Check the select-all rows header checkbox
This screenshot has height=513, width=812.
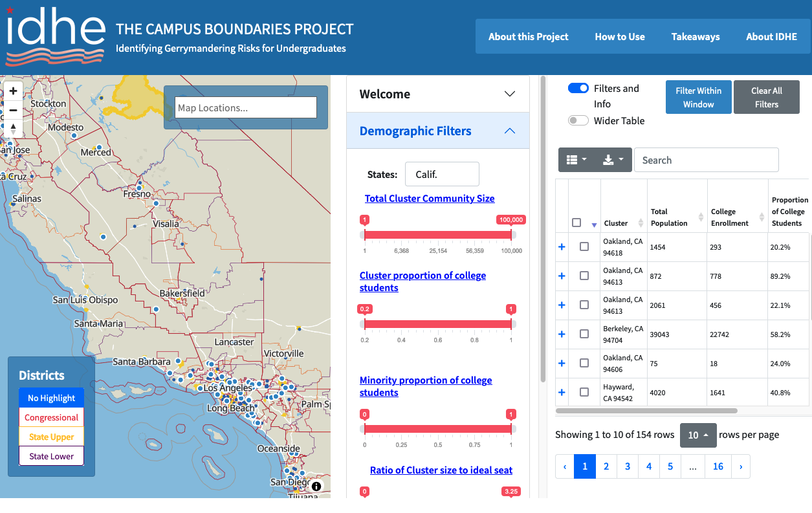[576, 223]
